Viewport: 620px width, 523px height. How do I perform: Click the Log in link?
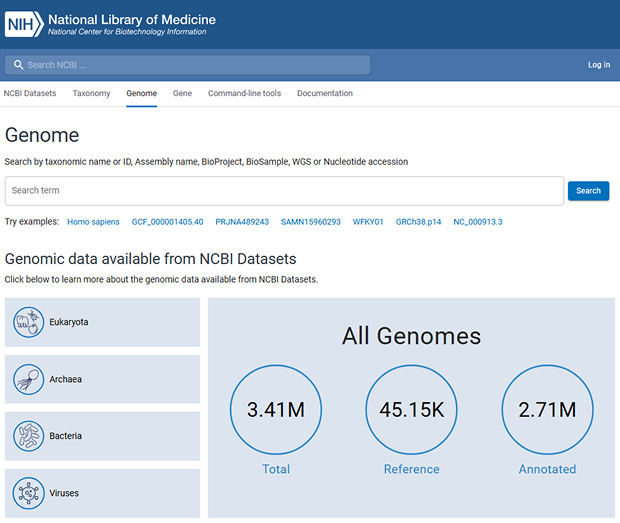click(599, 65)
